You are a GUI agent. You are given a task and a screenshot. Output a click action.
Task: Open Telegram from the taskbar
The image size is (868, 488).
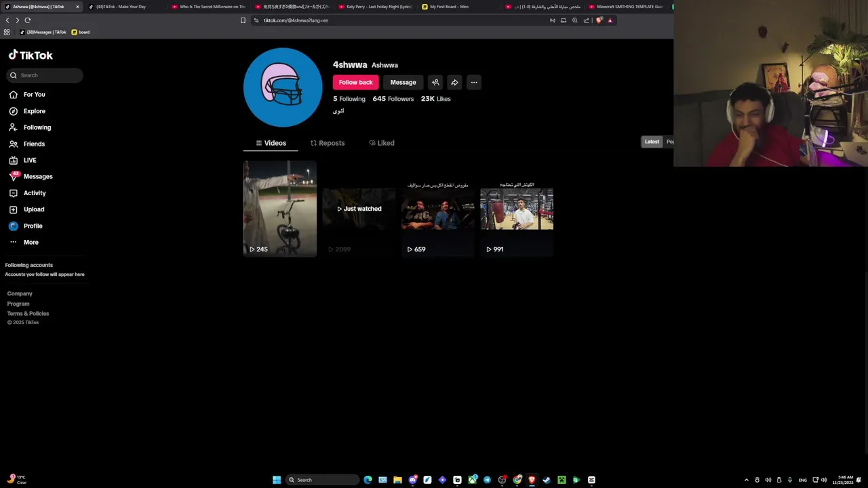tap(487, 480)
